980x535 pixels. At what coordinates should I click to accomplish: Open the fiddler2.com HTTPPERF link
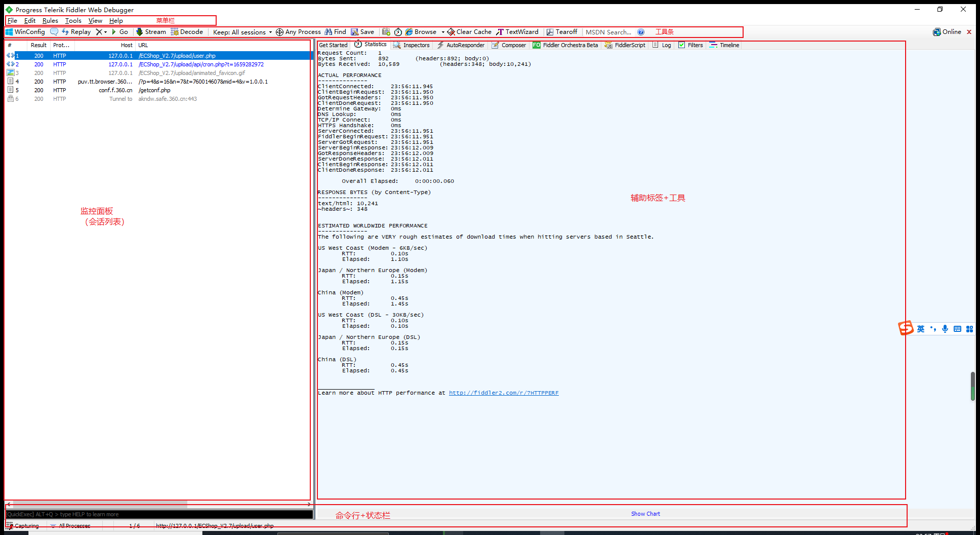point(504,393)
